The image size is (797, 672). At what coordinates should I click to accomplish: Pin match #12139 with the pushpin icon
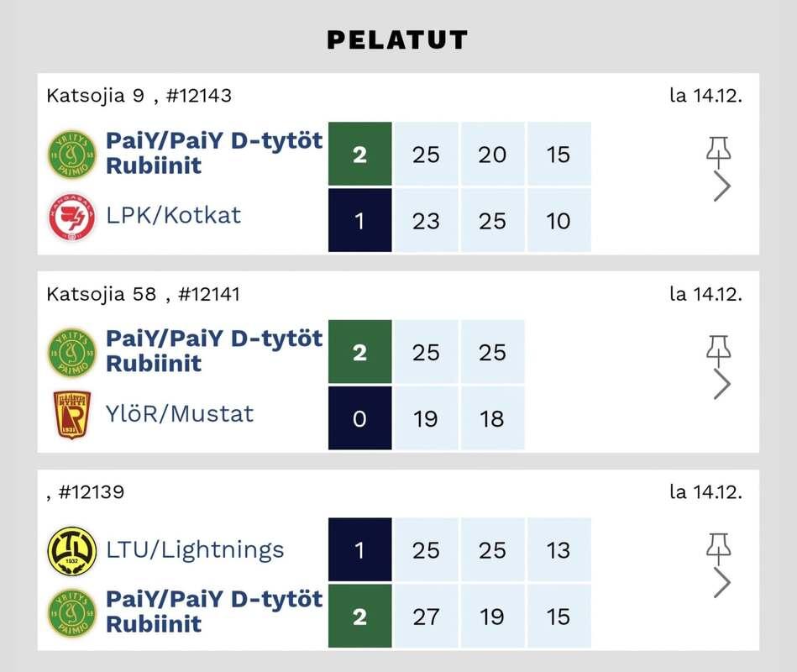[719, 549]
